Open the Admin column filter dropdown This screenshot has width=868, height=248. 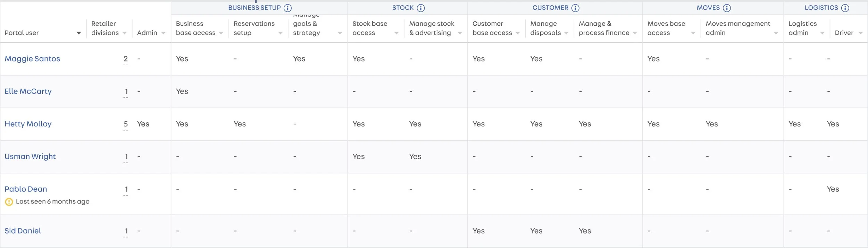(163, 33)
